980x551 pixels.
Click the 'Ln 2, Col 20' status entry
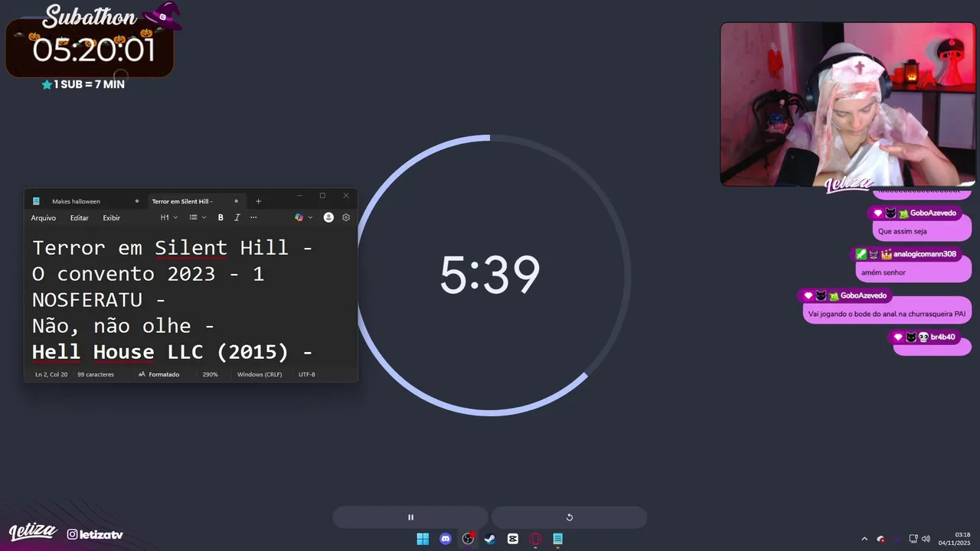51,374
